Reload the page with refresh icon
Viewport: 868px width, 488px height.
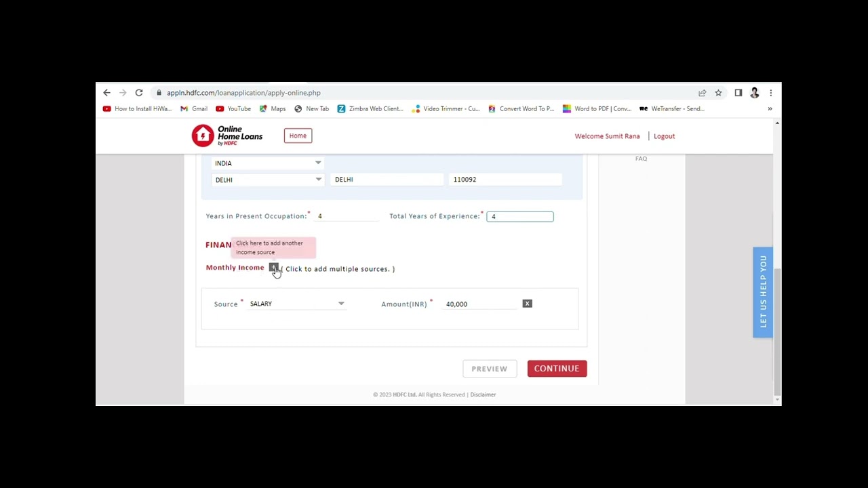point(139,93)
